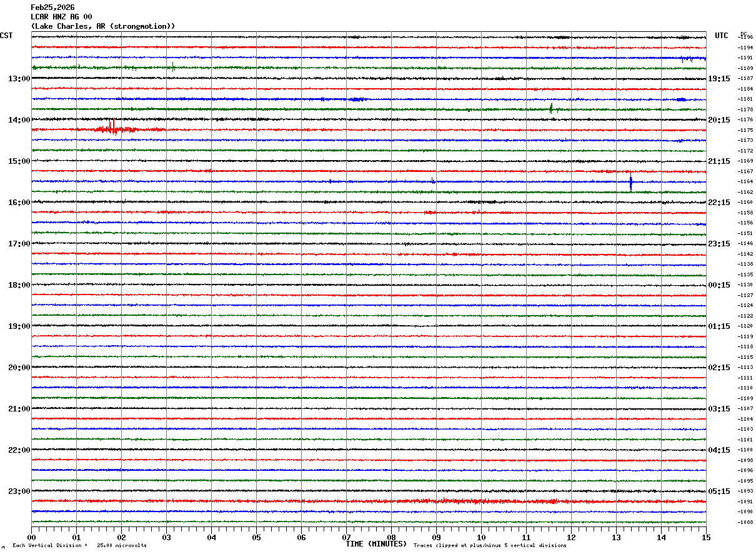Click the green spike near minute 11.5

[551, 108]
